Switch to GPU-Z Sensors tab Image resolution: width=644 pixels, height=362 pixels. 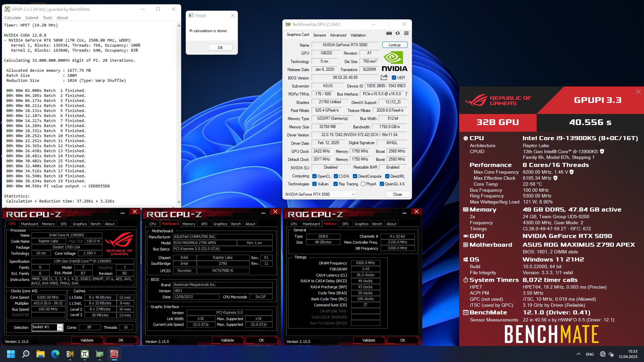pos(319,35)
